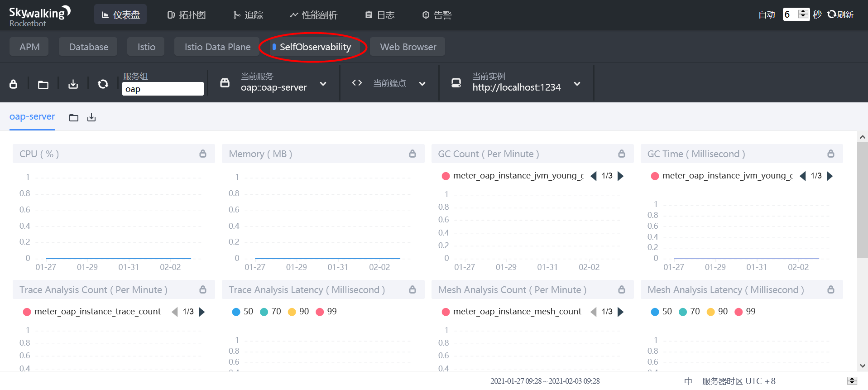
Task: Click lock icon on Memory panel
Action: (x=412, y=154)
